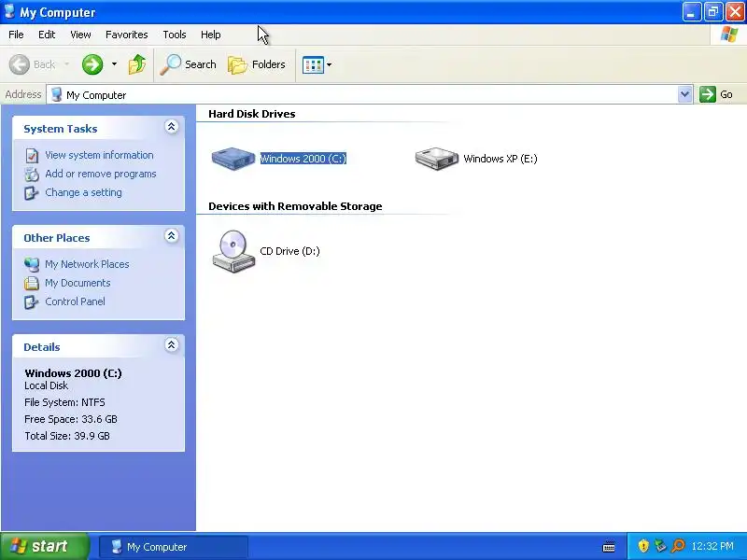747x560 pixels.
Task: Click the My Documents folder icon
Action: pos(32,283)
